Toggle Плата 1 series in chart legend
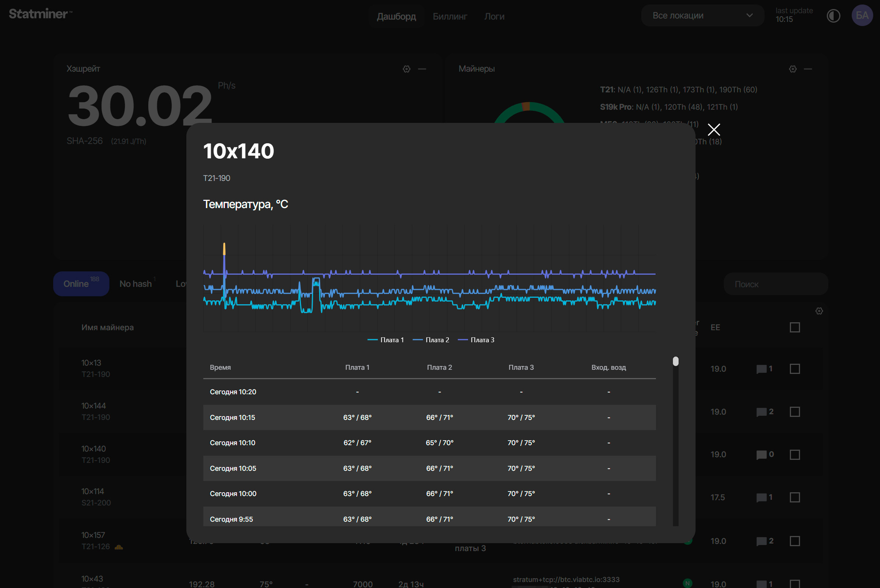Viewport: 880px width, 588px height. [x=385, y=340]
